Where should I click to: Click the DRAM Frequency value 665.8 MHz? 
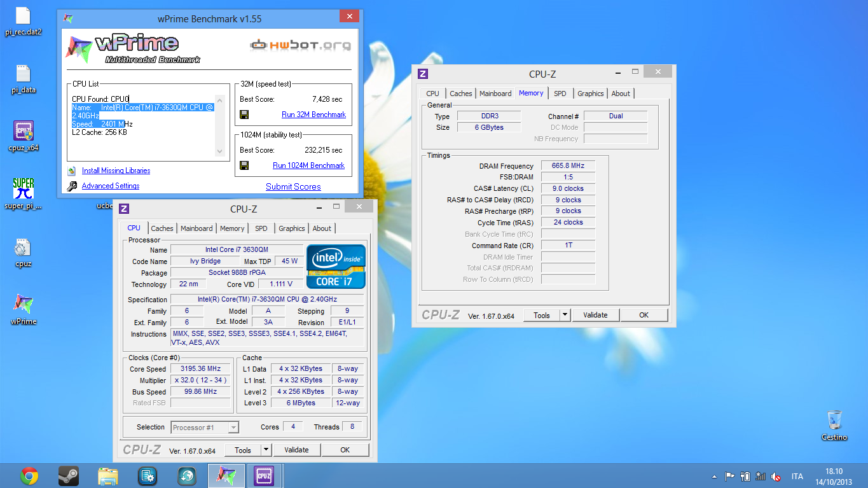(568, 166)
